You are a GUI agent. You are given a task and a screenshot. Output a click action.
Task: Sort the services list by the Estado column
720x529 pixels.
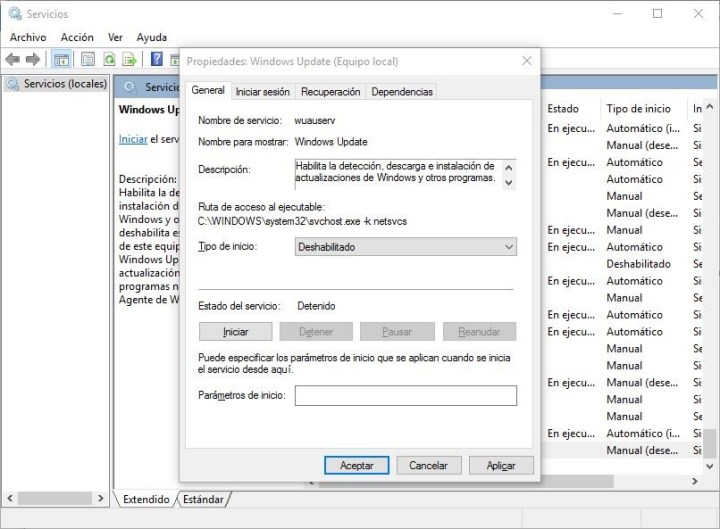click(x=563, y=108)
